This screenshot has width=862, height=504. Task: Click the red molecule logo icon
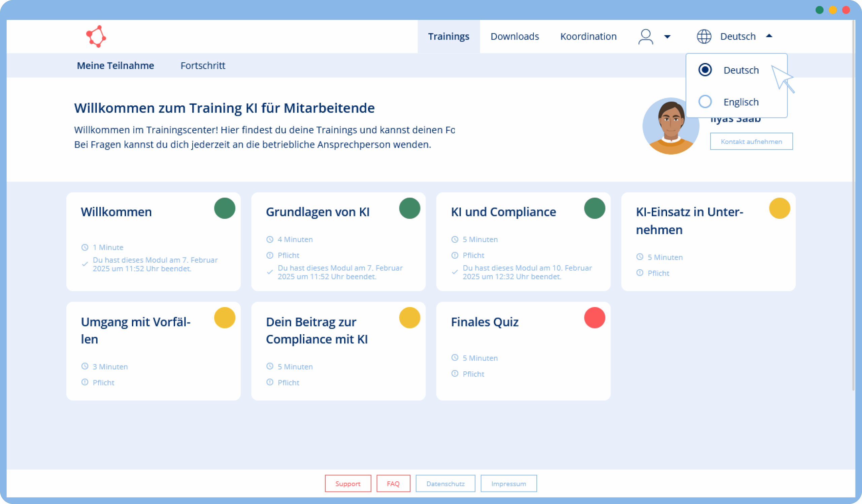(96, 36)
